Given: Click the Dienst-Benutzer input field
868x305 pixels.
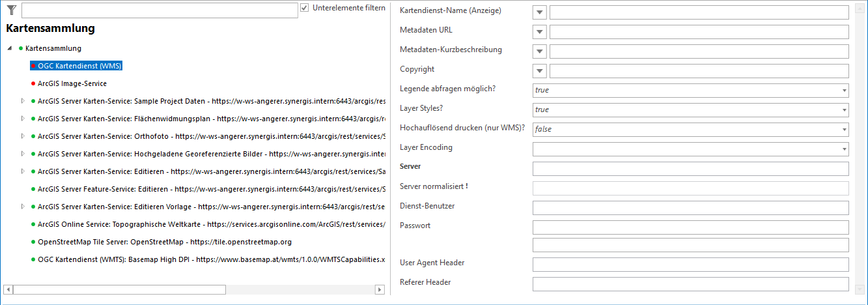Looking at the screenshot, I should click(690, 208).
